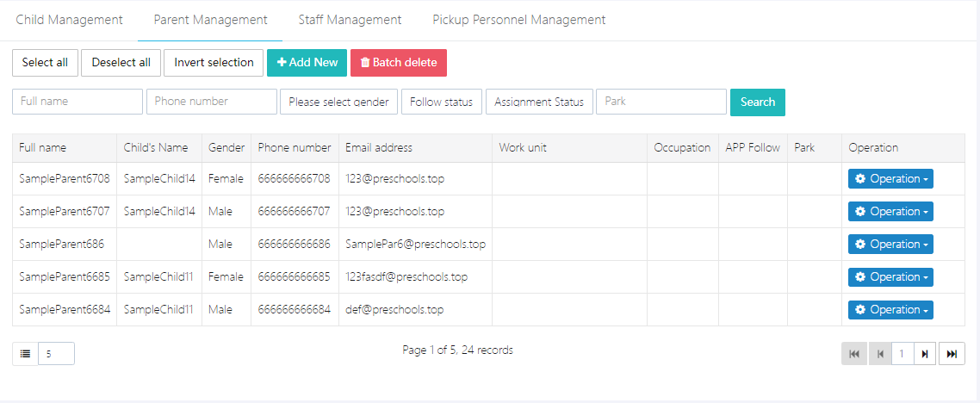Click Batch delete button with trash icon
This screenshot has width=980, height=403.
tap(399, 63)
